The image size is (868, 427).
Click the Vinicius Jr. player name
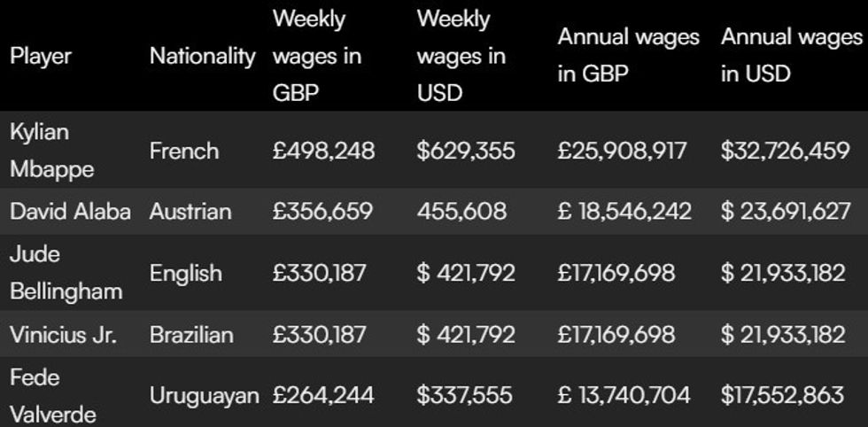coord(63,335)
